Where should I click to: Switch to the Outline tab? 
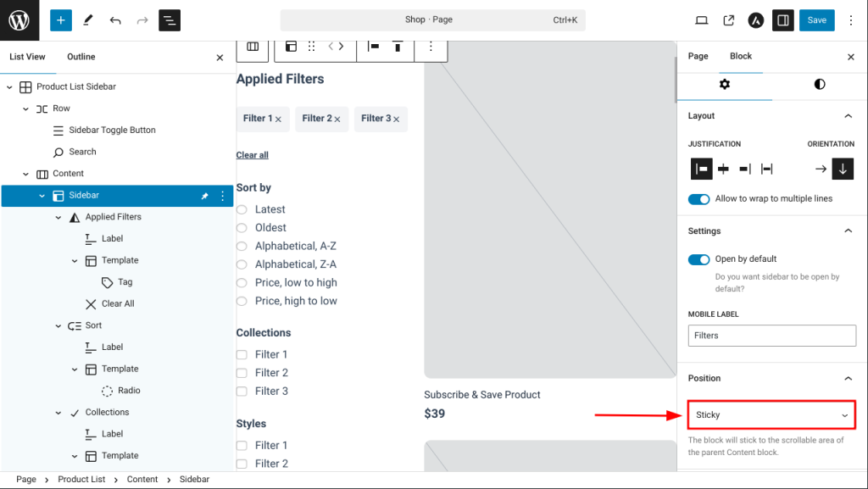(81, 57)
